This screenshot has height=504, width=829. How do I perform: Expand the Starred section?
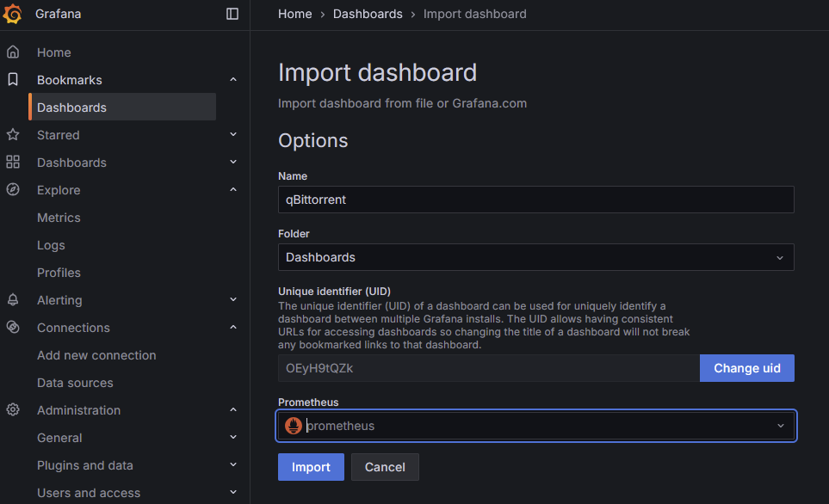[x=232, y=135]
